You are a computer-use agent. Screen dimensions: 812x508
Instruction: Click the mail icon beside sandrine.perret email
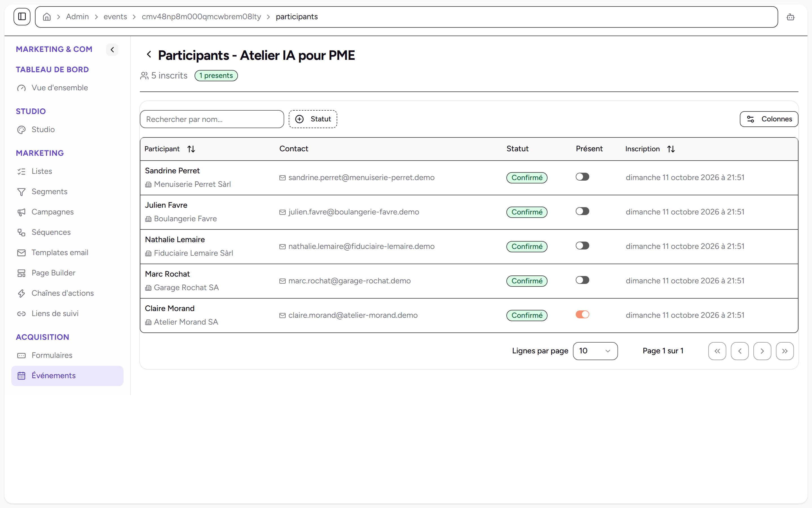click(283, 178)
